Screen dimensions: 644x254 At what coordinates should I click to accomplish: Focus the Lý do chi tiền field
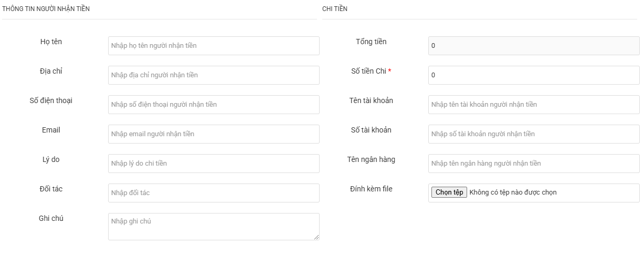214,164
